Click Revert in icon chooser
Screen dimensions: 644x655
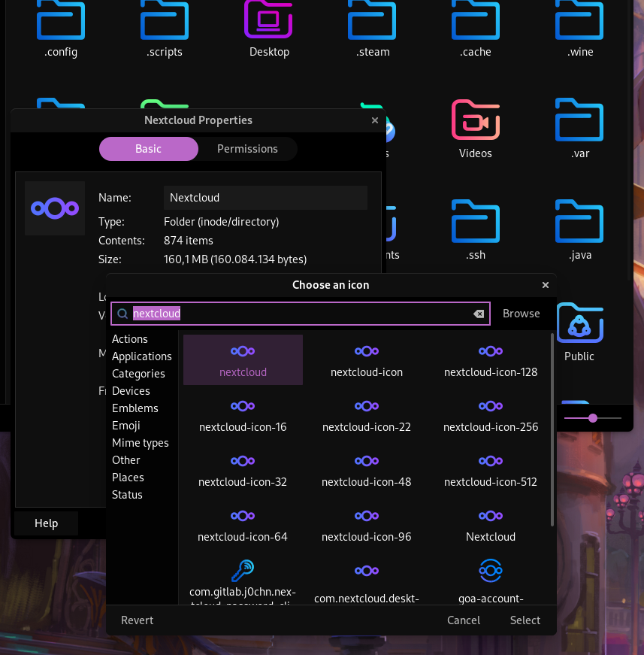(x=138, y=620)
